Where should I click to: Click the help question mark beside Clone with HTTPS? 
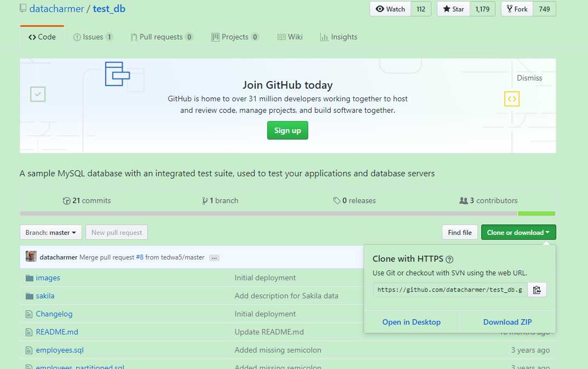pyautogui.click(x=449, y=259)
